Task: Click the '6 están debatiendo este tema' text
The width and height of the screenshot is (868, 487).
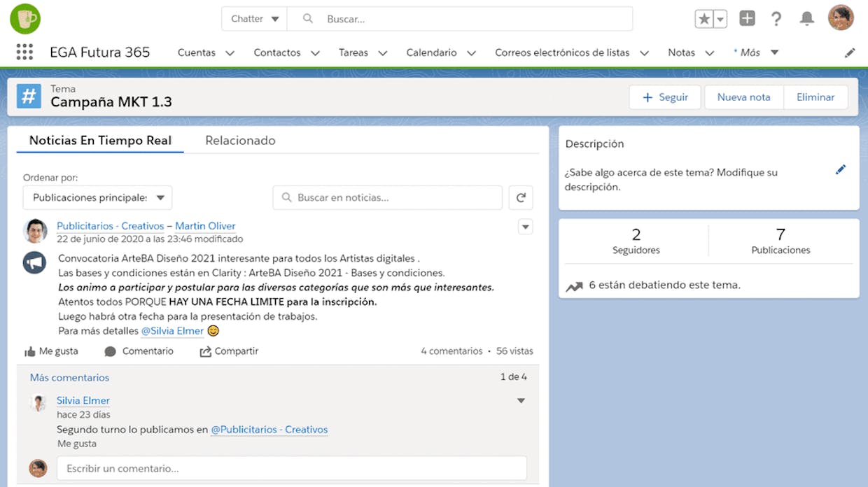Action: coord(665,285)
